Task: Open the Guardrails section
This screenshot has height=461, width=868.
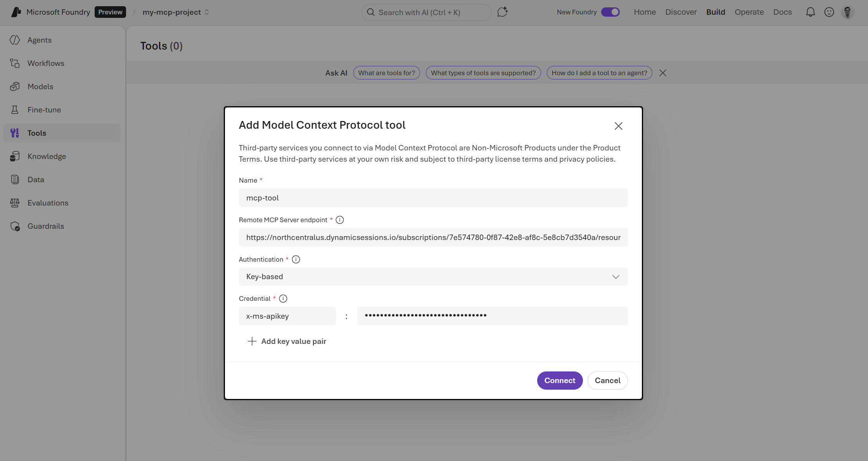Action: (15, 226)
